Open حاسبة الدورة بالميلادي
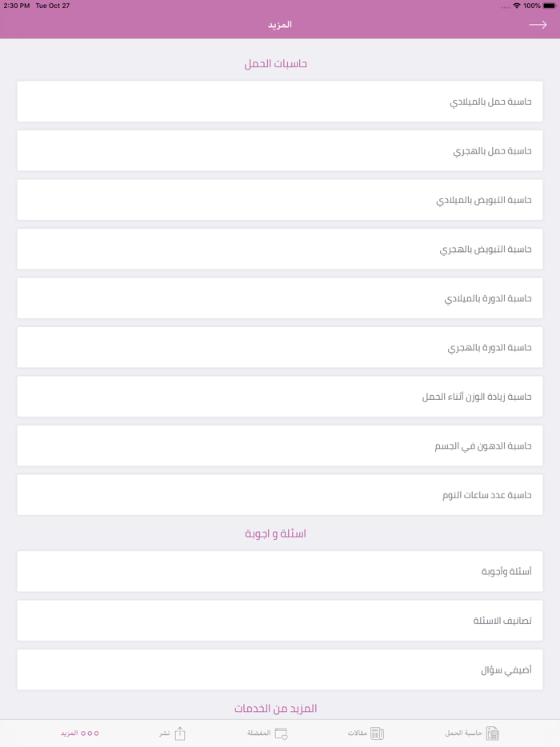The height and width of the screenshot is (747, 560). [280, 298]
